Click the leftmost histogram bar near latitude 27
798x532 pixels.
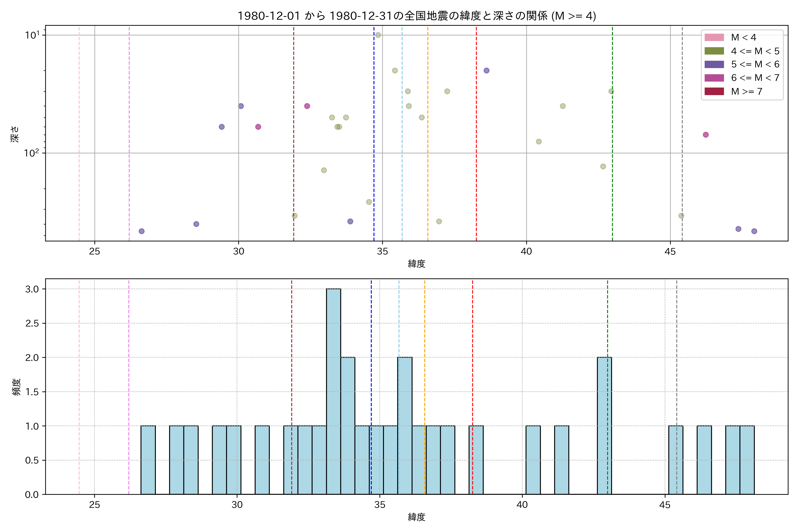pos(148,460)
